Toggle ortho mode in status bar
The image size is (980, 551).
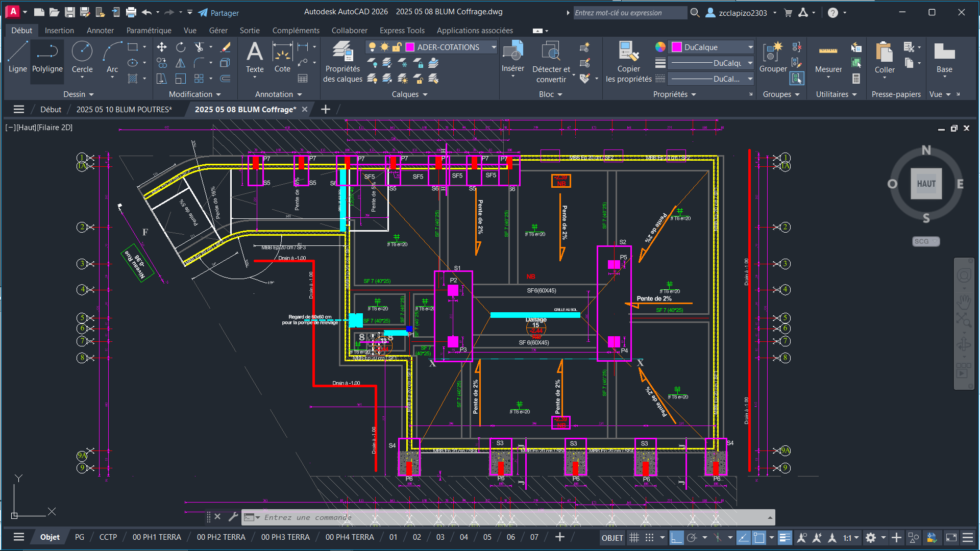[x=676, y=537]
